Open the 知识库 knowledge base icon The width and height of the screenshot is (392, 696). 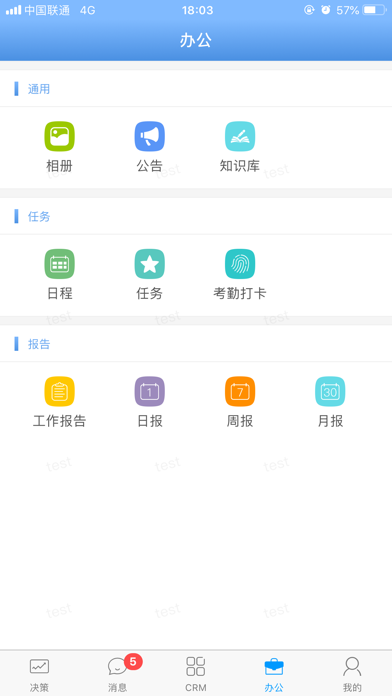(240, 137)
